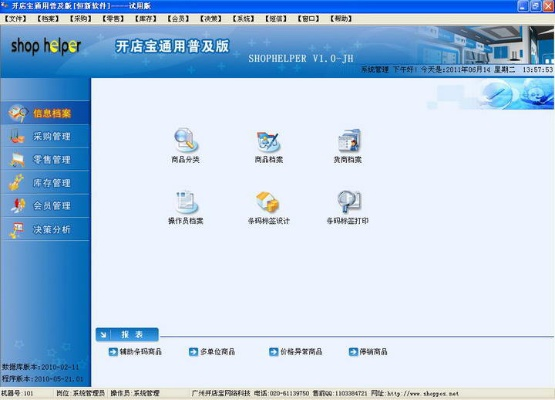
Task: Click the 开店宝通用普及版 banner title
Action: click(x=172, y=46)
